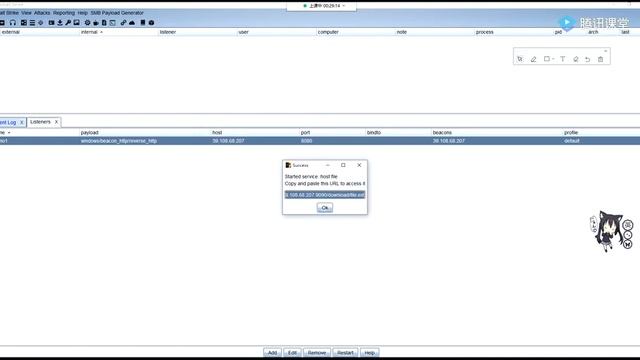Sort listeners by payload column

pyautogui.click(x=89, y=133)
